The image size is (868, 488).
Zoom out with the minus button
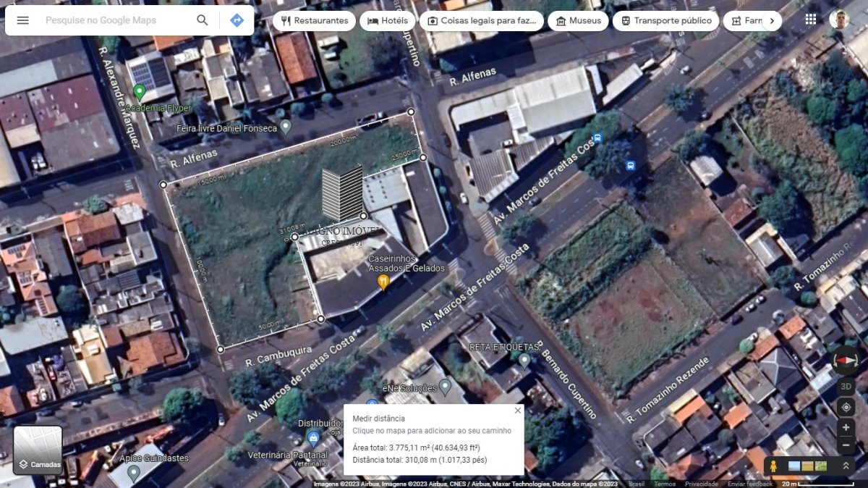(x=846, y=445)
